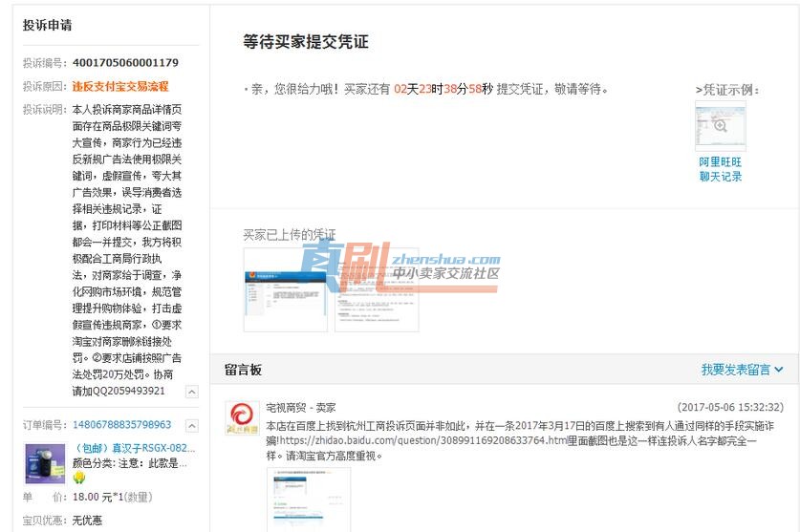800x532 pixels.
Task: Click the 宅视商贸 seller avatar logo
Action: (243, 417)
